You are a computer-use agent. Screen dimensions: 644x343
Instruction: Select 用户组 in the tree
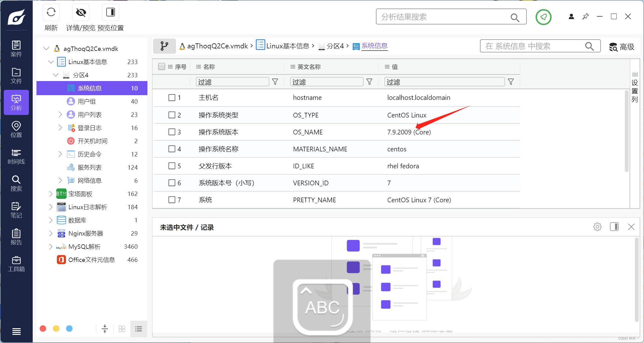coord(87,101)
